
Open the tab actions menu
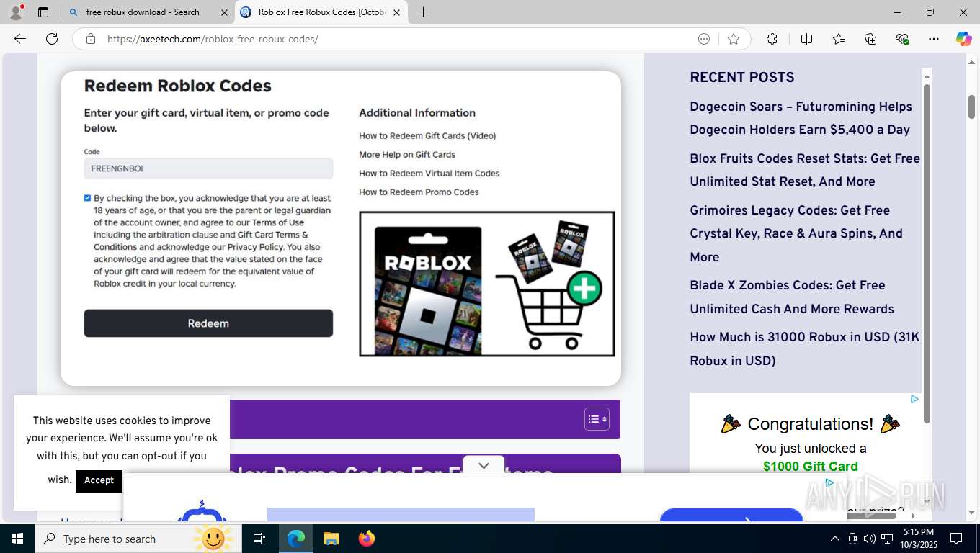(43, 12)
